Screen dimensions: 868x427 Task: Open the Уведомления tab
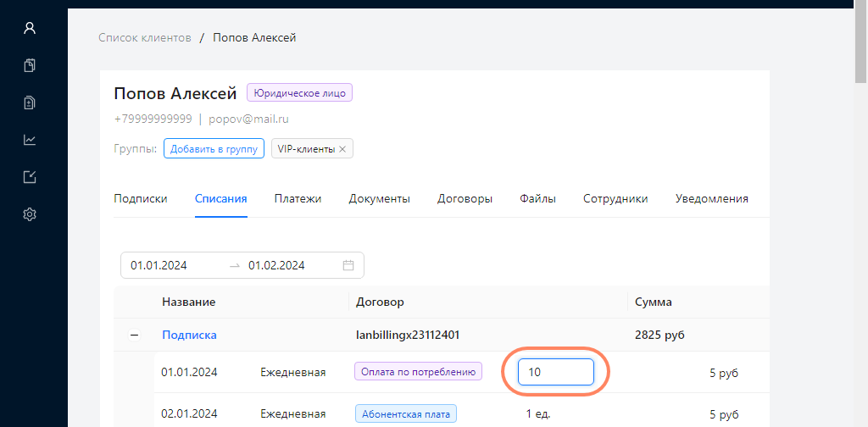click(x=712, y=199)
